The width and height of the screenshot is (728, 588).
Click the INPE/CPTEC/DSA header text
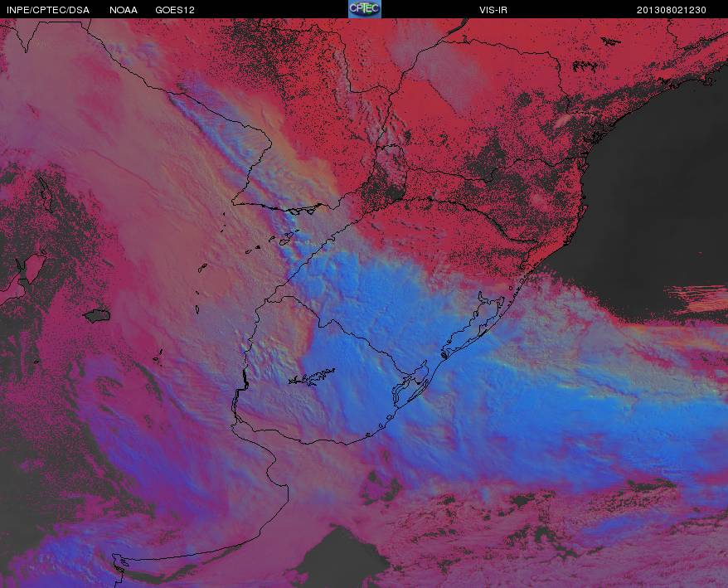[48, 10]
